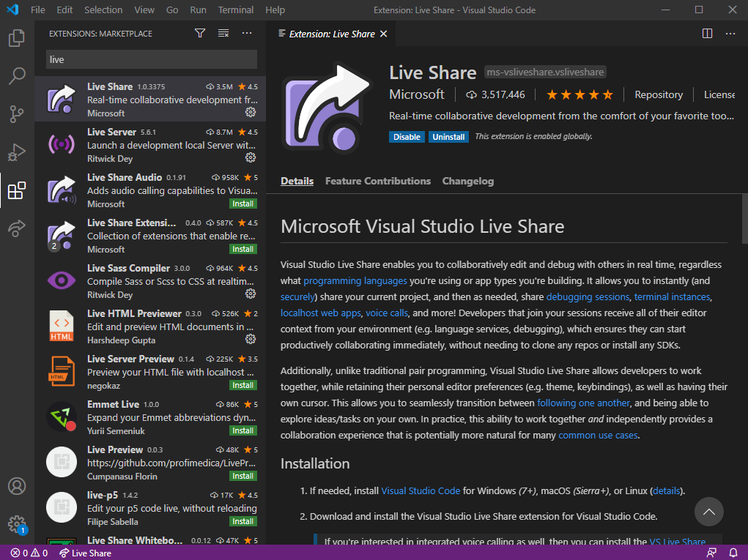Open feedback icon in status bar
This screenshot has height=560, width=748.
[x=711, y=553]
